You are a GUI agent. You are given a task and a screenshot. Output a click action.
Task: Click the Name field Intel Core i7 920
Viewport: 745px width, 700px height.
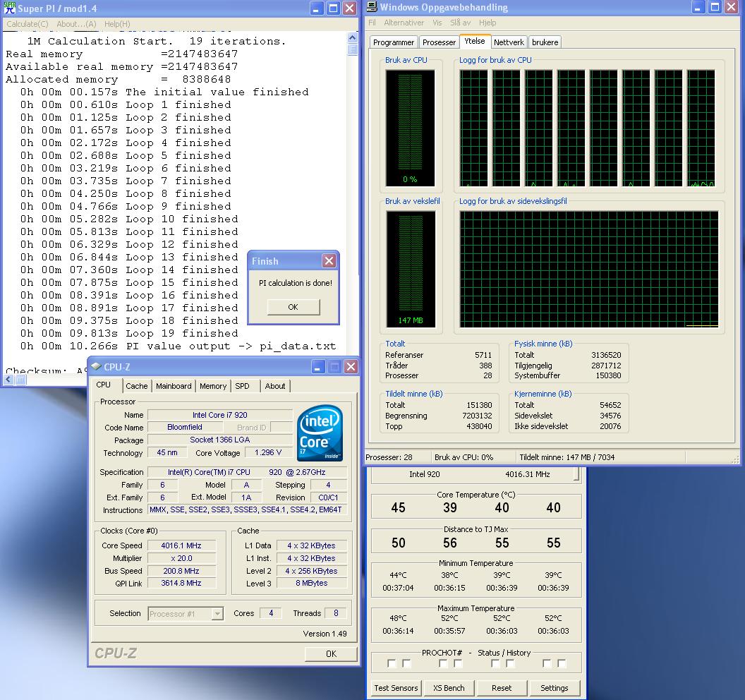tap(220, 414)
